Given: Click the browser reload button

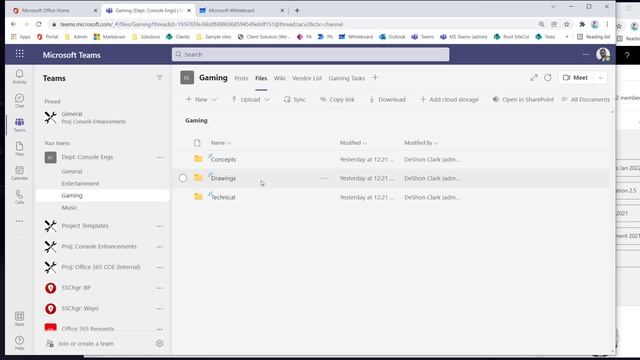Looking at the screenshot, I should (x=39, y=24).
